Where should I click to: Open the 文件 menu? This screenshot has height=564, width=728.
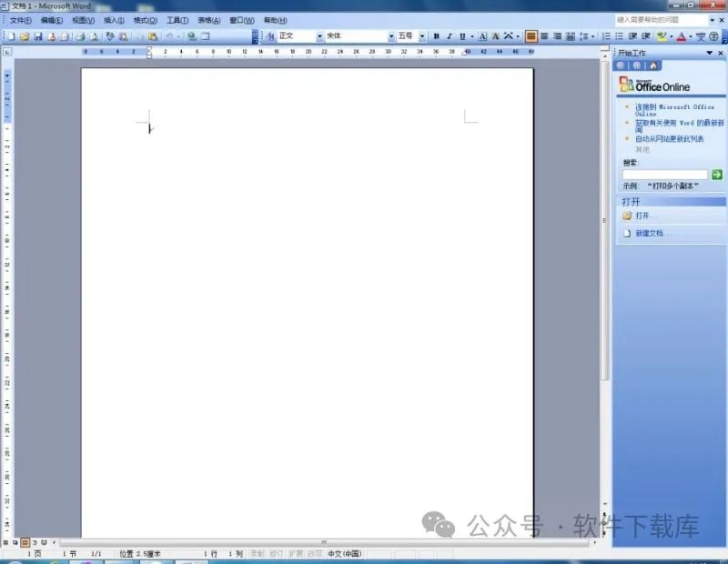[21, 20]
